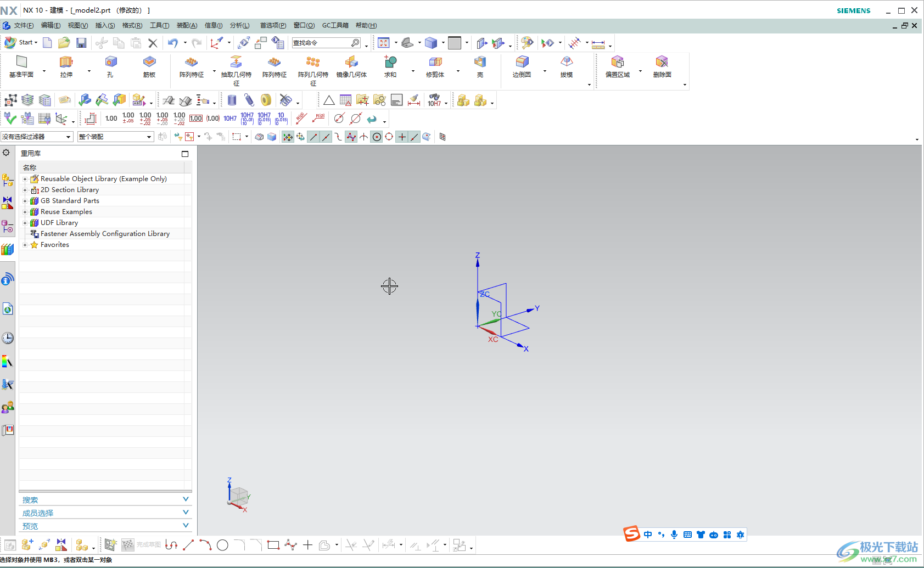This screenshot has height=568, width=924.
Task: Open the Start application dropdown
Action: click(21, 43)
